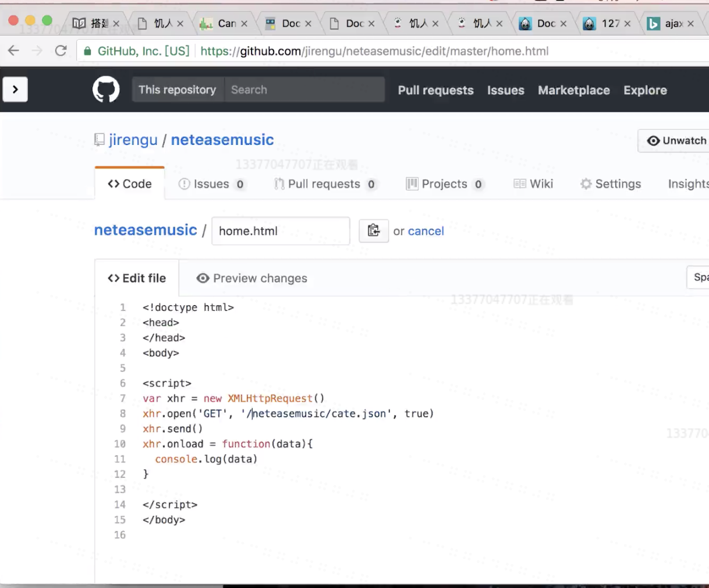Click the browser back arrow
The height and width of the screenshot is (588, 709).
pyautogui.click(x=13, y=51)
